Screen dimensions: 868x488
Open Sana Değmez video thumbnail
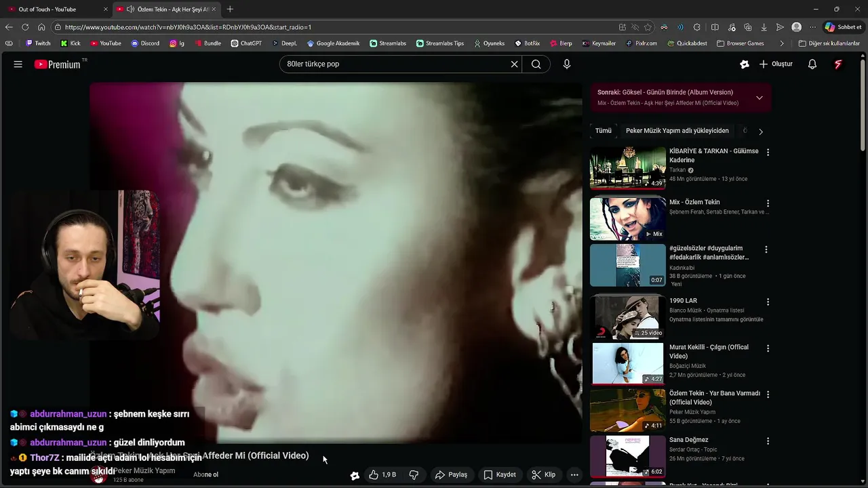coord(628,456)
